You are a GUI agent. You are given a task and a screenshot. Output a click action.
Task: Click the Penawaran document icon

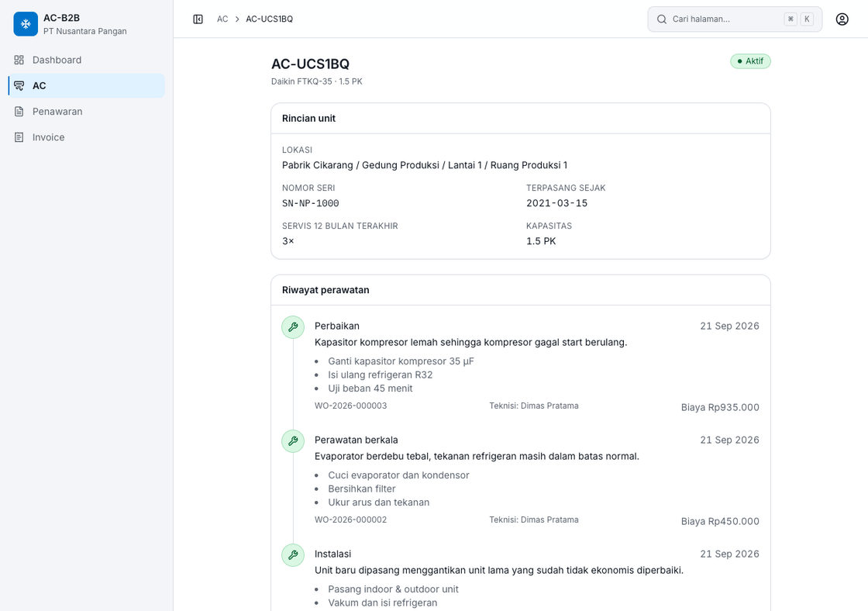pyautogui.click(x=19, y=112)
